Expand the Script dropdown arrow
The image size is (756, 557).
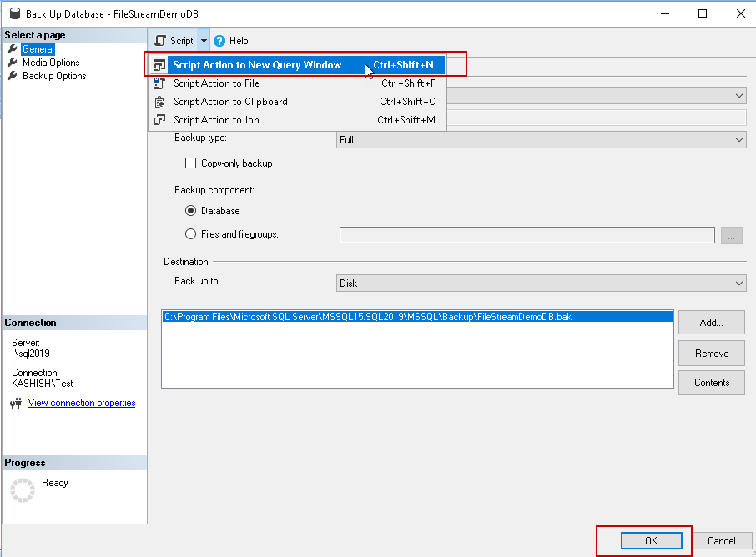click(204, 41)
